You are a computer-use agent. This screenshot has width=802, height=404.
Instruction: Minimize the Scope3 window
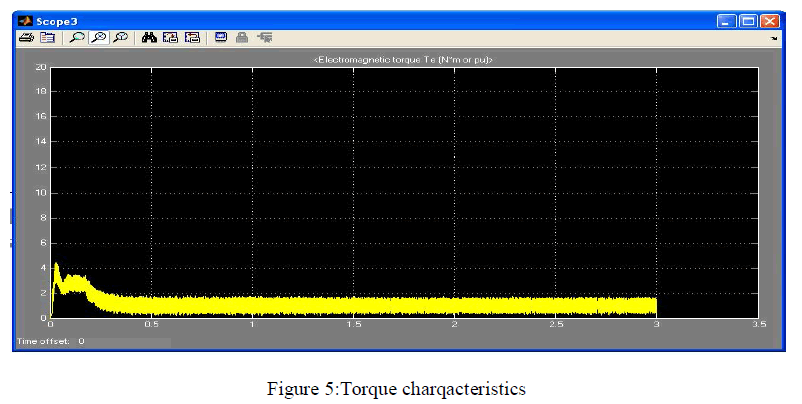(727, 19)
